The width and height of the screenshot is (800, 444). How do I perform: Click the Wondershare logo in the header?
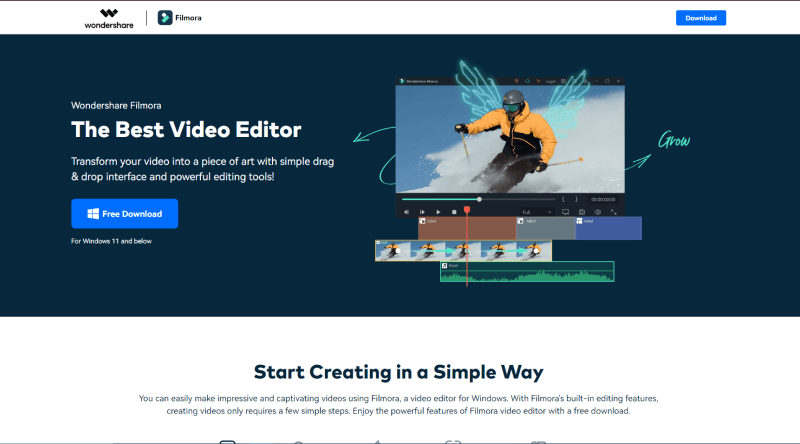109,18
